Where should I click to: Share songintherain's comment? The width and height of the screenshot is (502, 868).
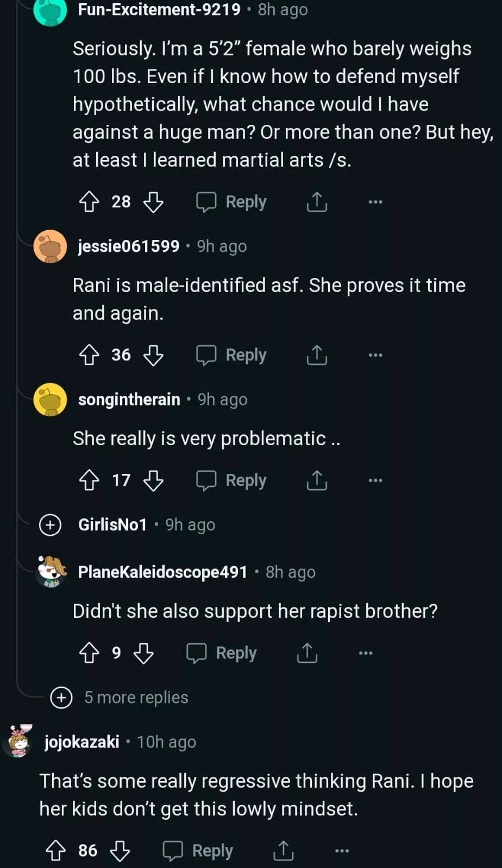[317, 480]
